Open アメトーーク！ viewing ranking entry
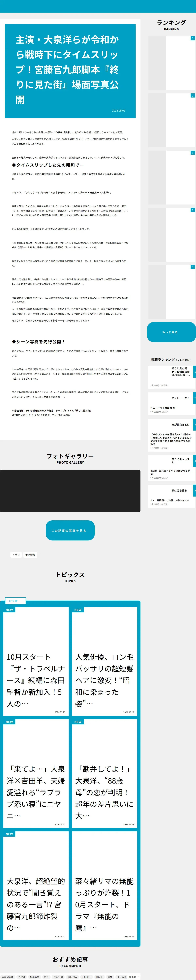The width and height of the screenshot is (196, 980). click(172, 403)
